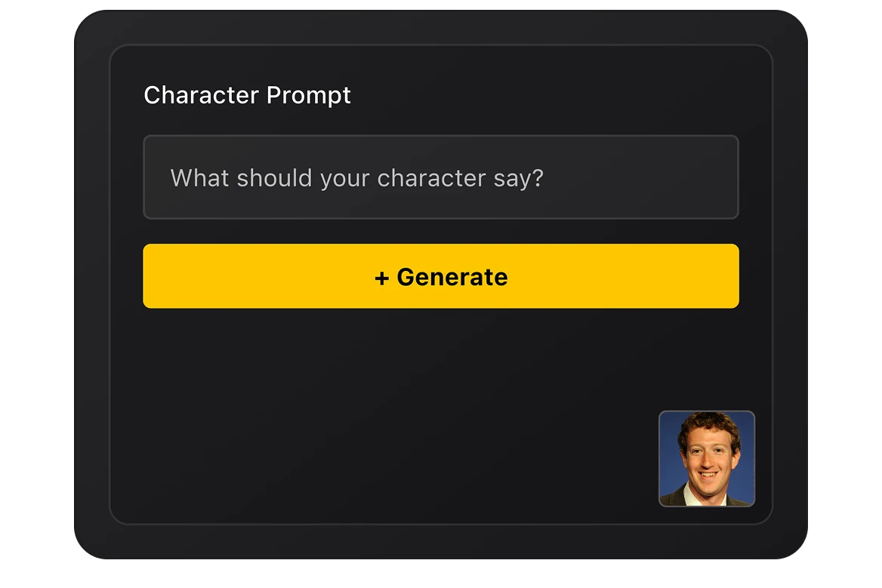
Task: Tap the '+' symbol before Generate
Action: coord(382,278)
